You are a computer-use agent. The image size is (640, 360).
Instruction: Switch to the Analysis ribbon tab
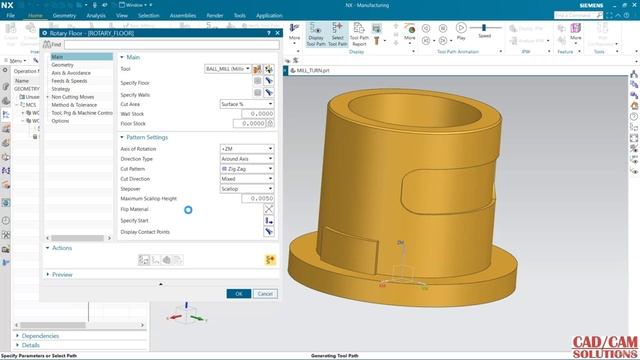click(x=96, y=16)
